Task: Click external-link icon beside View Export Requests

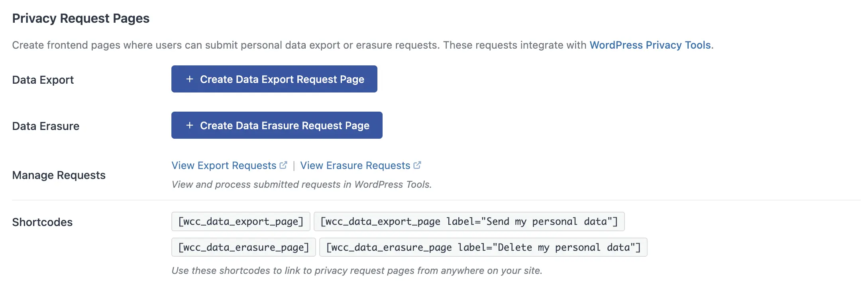Action: click(283, 165)
